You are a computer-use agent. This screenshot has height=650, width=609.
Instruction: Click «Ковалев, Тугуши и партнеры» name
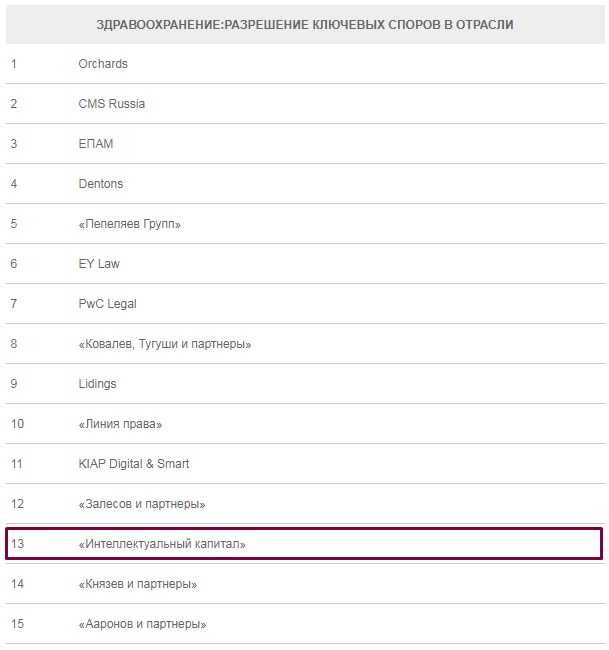165,344
